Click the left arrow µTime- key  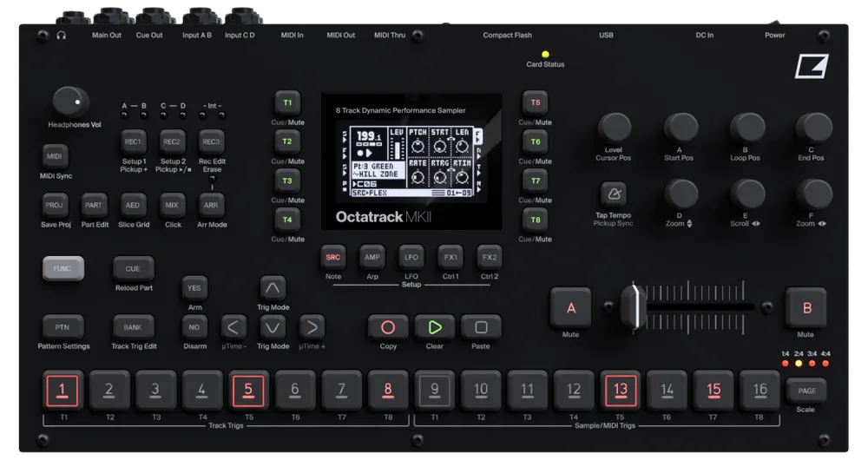click(x=233, y=327)
